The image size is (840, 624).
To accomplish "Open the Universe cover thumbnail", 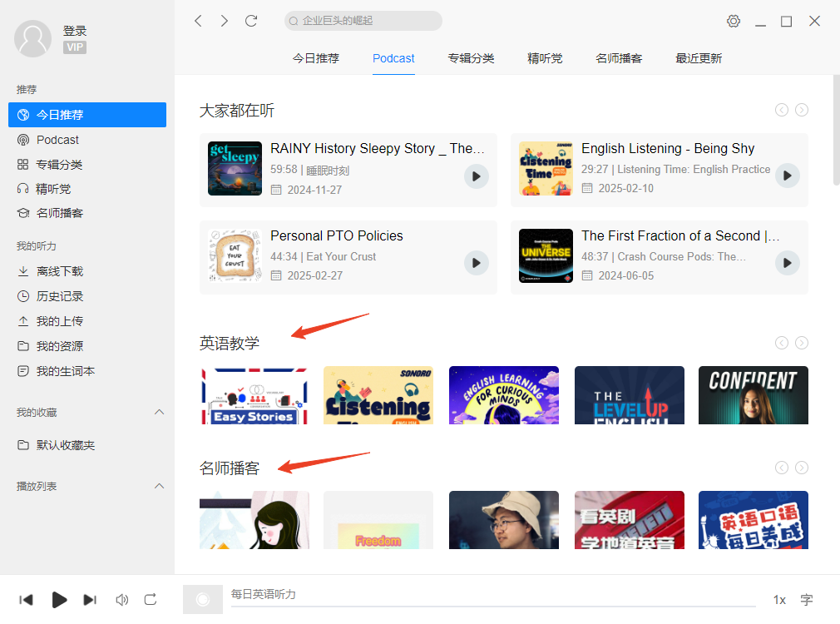I will [x=546, y=255].
